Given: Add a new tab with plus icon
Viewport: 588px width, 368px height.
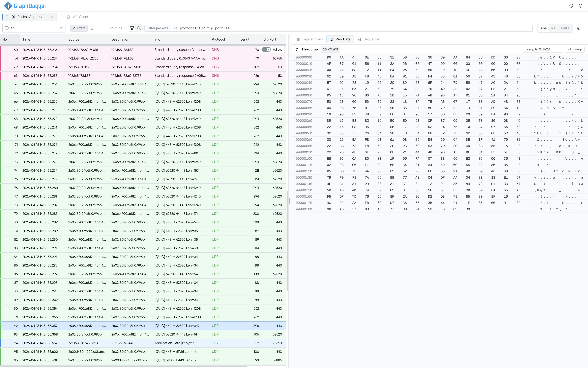Looking at the screenshot, I should coord(113,17).
